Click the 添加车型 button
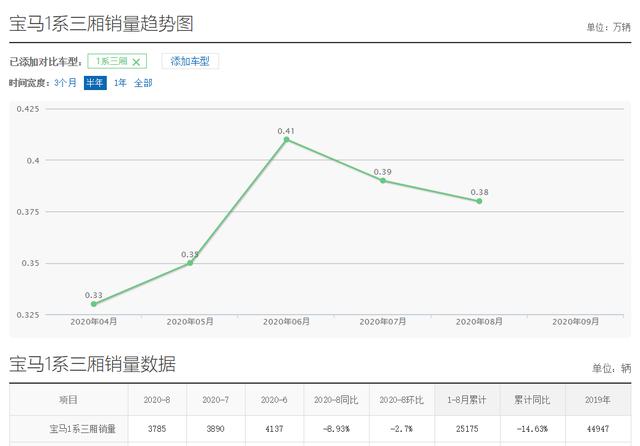Image resolution: width=640 pixels, height=446 pixels. 190,61
